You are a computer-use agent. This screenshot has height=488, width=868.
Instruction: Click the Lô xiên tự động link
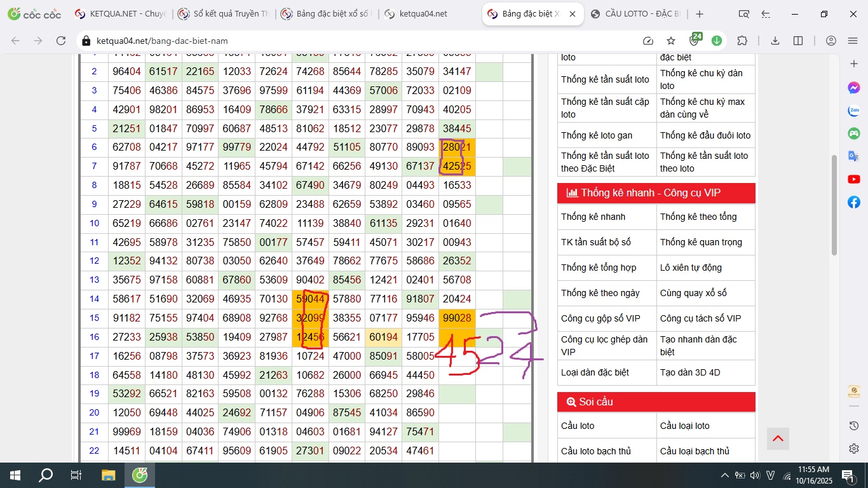(691, 268)
